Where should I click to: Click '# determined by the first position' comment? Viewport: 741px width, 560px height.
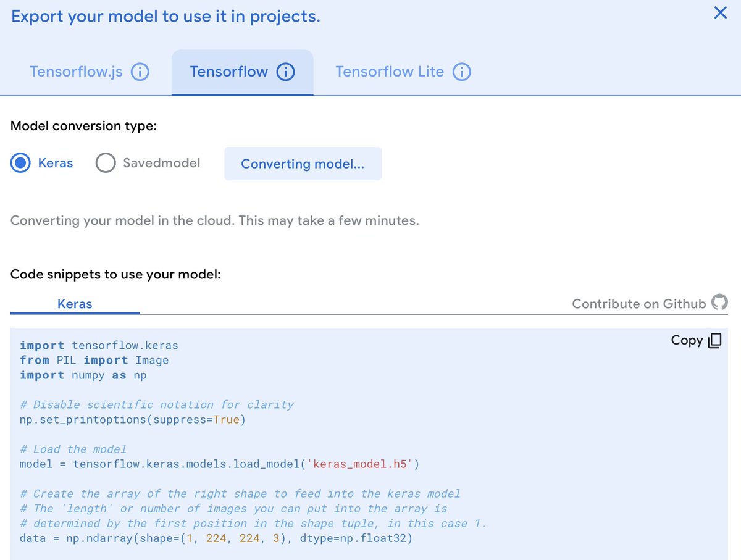coord(253,524)
